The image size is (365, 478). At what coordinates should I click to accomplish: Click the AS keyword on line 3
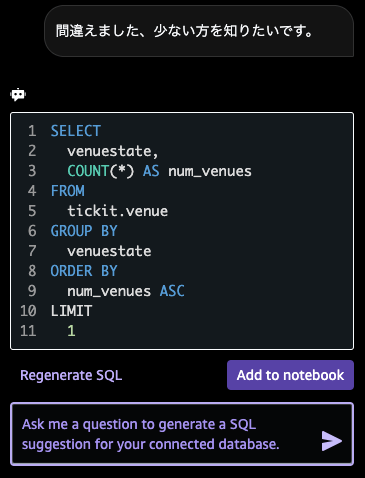click(x=151, y=171)
